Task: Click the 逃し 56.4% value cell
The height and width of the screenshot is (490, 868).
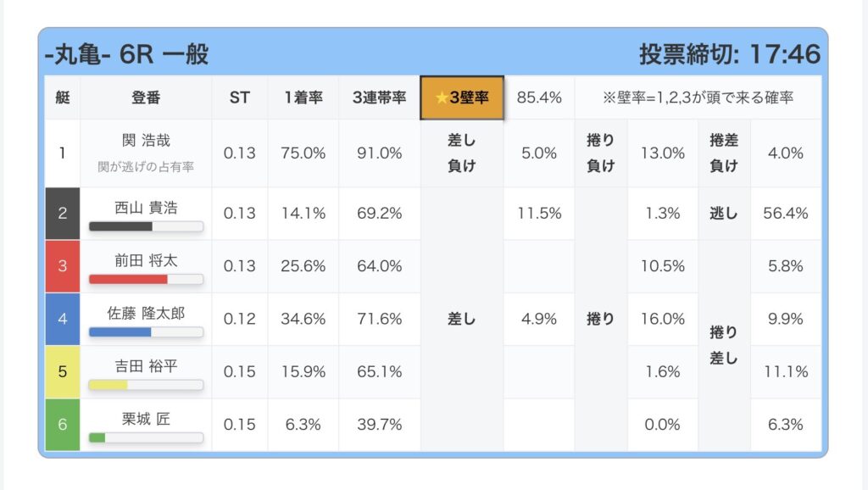Action: tap(785, 214)
